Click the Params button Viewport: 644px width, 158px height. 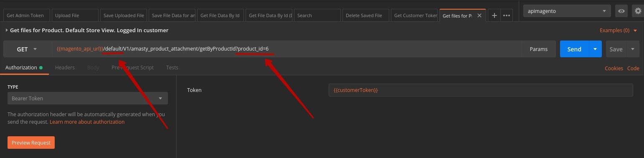pyautogui.click(x=538, y=49)
